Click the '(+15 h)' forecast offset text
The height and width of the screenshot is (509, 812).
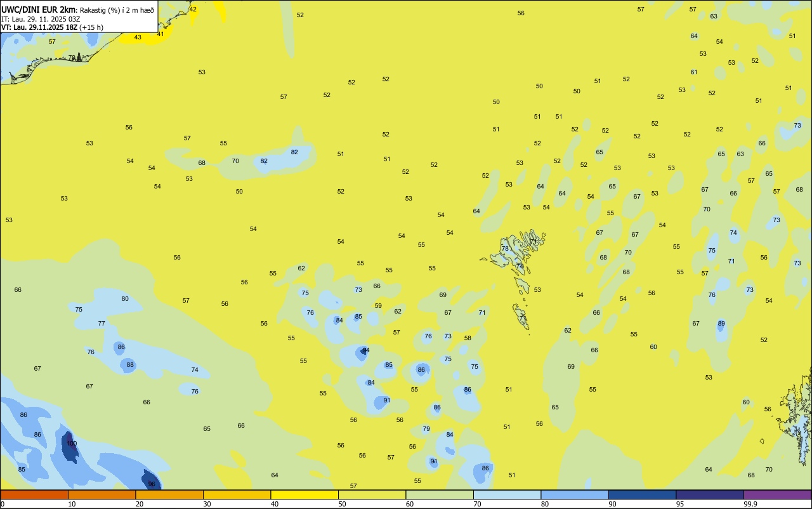[x=91, y=27]
